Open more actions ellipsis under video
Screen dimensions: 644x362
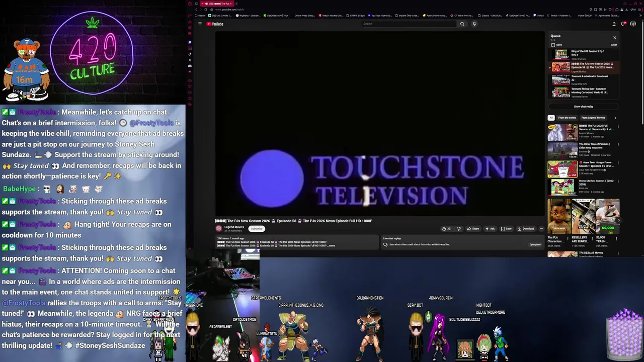point(541,229)
